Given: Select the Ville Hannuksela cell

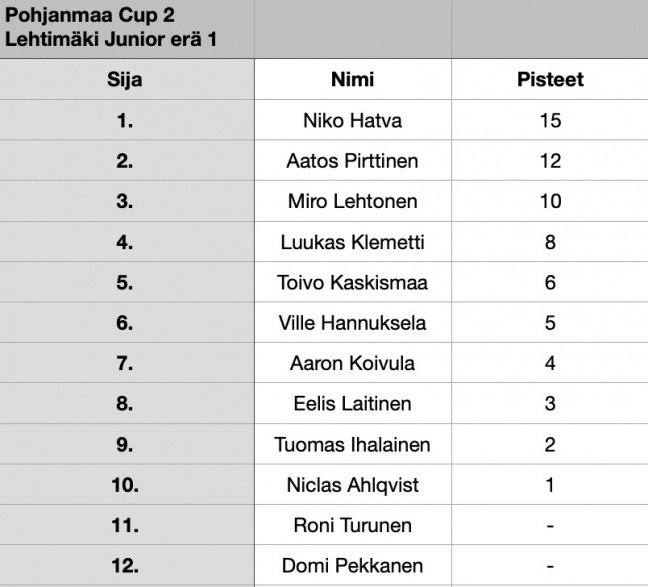Looking at the screenshot, I should 353,322.
